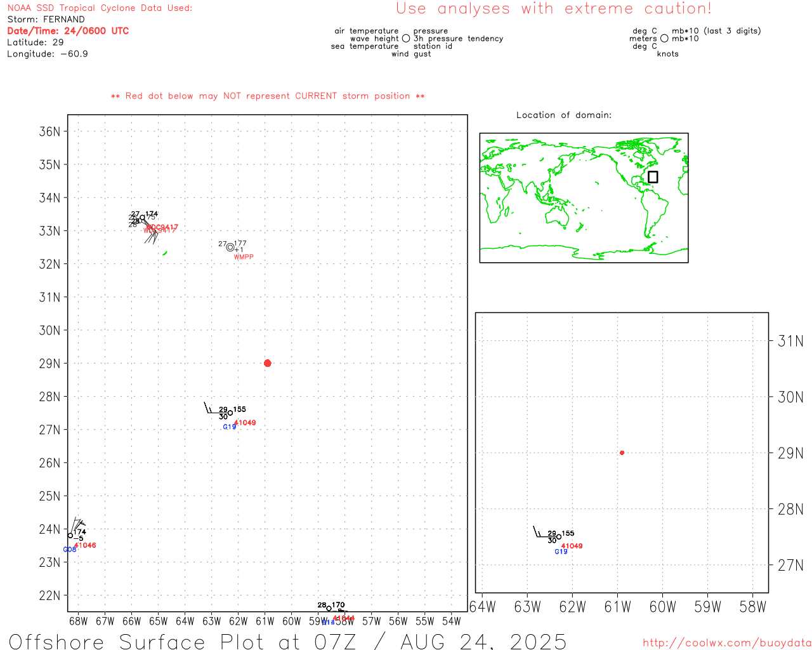Click 'Location of domain:' label
Screen dimensions: 812x650
tap(564, 115)
